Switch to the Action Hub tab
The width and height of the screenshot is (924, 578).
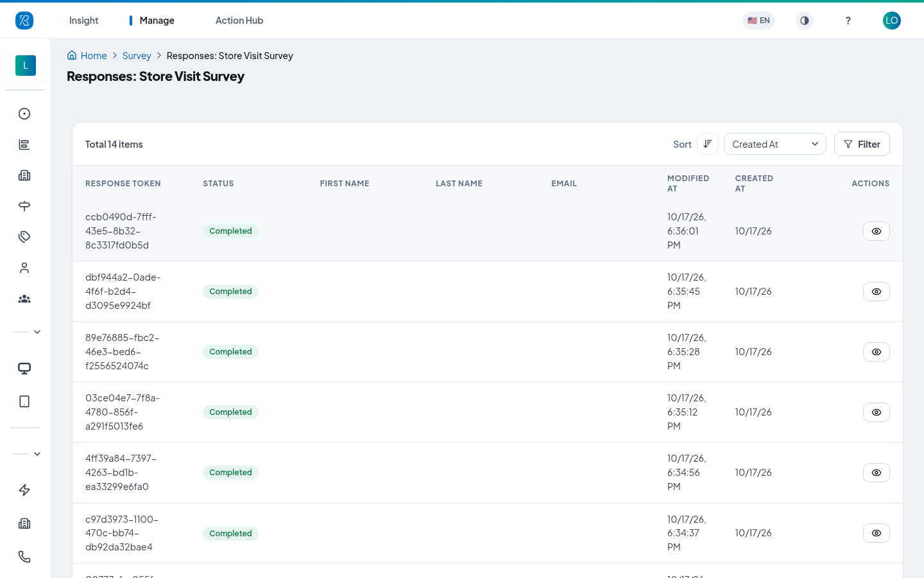239,21
